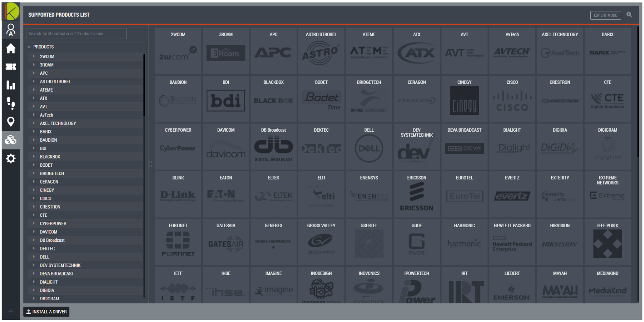644x322 pixels.
Task: Select the cubes products icon in sidebar
Action: pos(11,140)
